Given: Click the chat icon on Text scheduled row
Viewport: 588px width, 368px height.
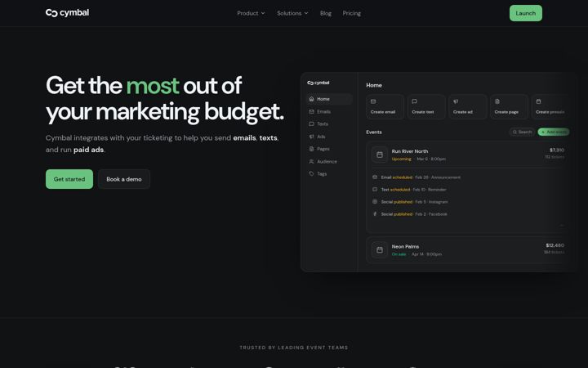Looking at the screenshot, I should coord(375,189).
